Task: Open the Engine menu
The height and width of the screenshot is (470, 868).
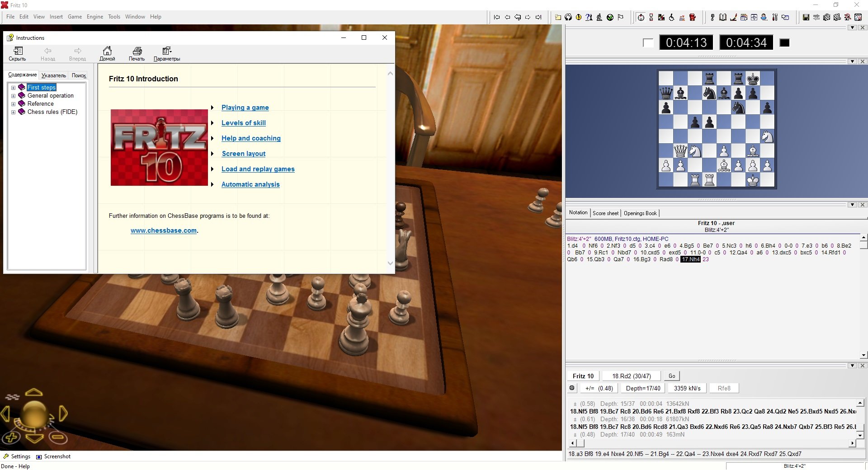Action: pyautogui.click(x=95, y=17)
